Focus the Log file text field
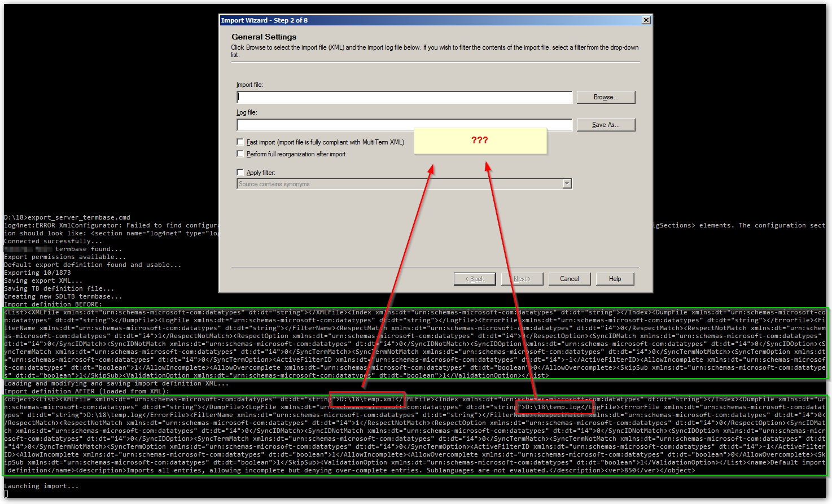 (404, 125)
